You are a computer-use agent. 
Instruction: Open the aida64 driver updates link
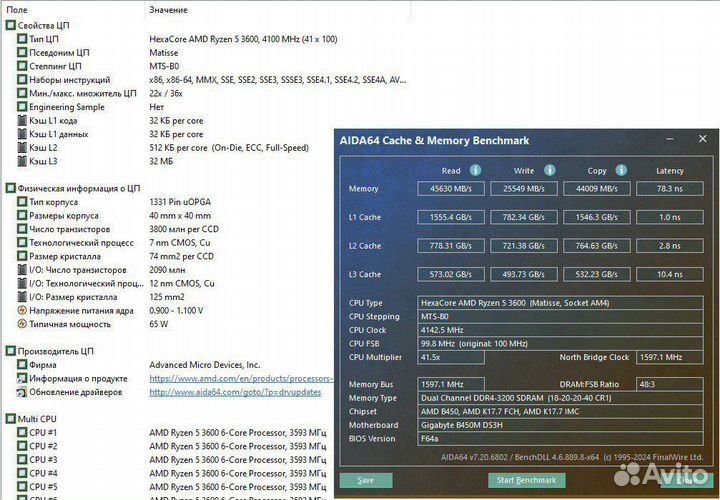point(235,392)
